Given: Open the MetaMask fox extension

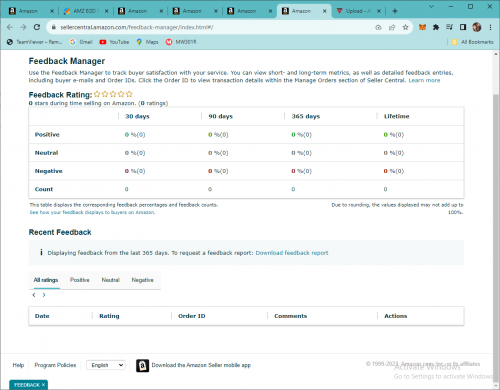Looking at the screenshot, I should [x=422, y=27].
